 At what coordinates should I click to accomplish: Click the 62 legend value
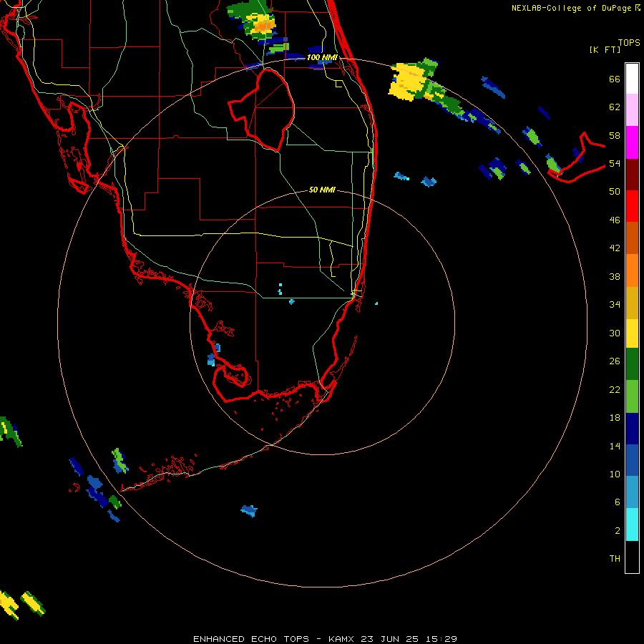click(615, 107)
